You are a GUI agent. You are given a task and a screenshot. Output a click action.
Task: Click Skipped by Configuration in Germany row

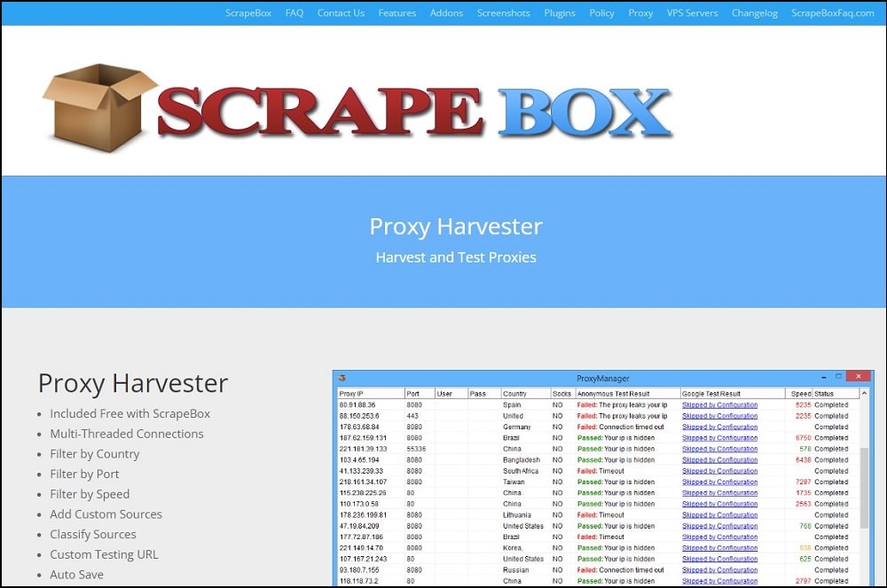click(719, 427)
